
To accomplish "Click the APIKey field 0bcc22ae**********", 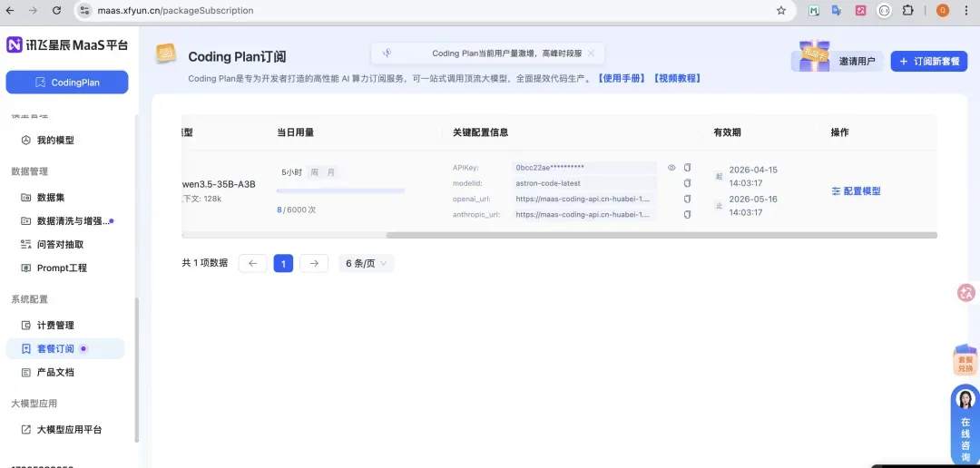I will click(583, 168).
